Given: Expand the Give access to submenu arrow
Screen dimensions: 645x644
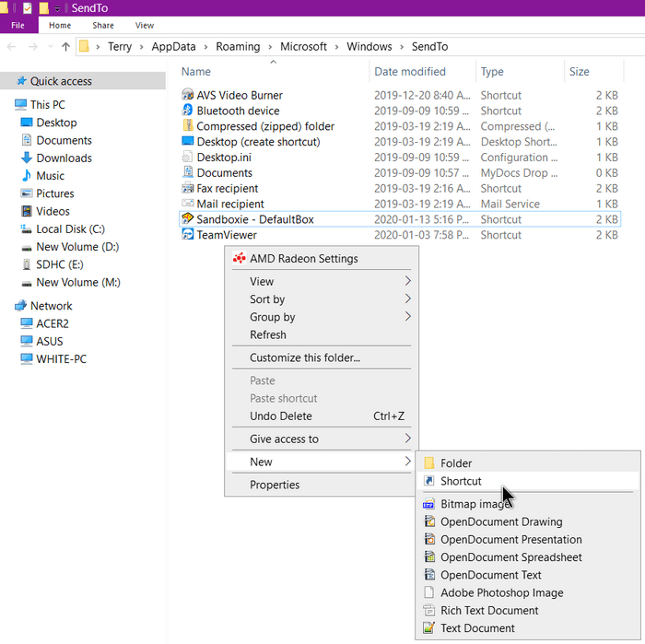Looking at the screenshot, I should point(407,439).
